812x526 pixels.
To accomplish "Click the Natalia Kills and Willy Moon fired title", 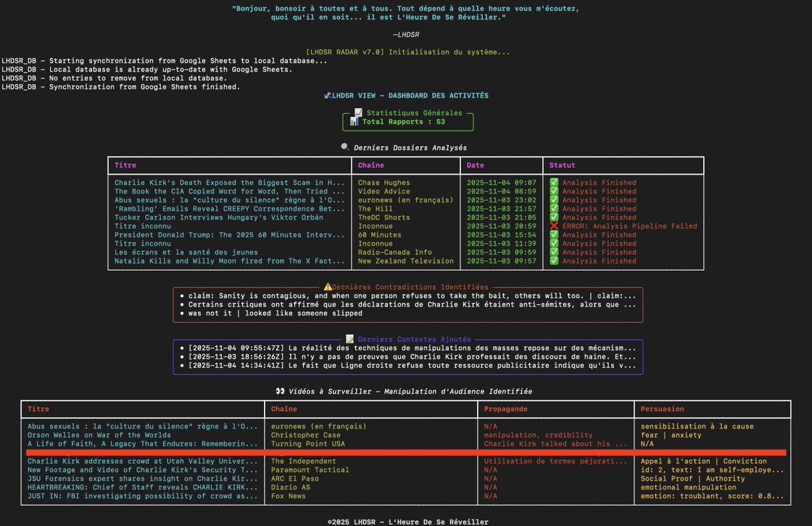I will pos(229,261).
